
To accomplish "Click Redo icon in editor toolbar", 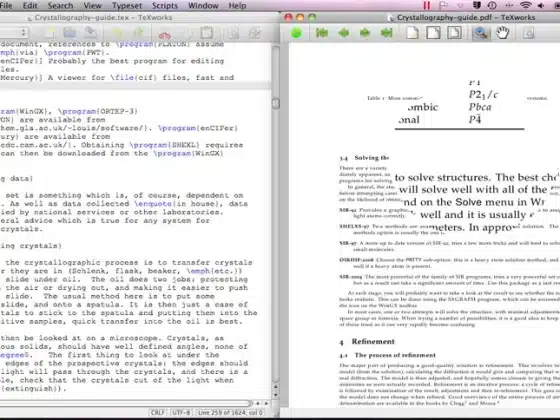I will pyautogui.click(x=139, y=33).
